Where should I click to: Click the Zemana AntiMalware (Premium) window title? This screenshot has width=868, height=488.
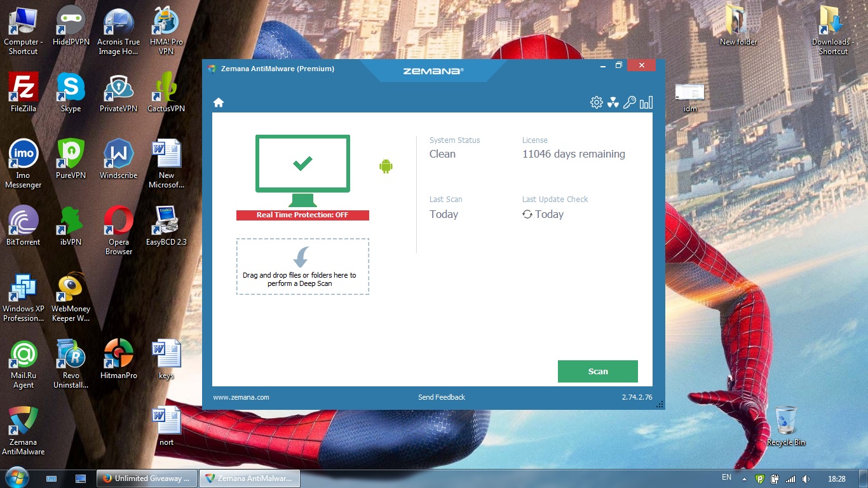click(278, 69)
